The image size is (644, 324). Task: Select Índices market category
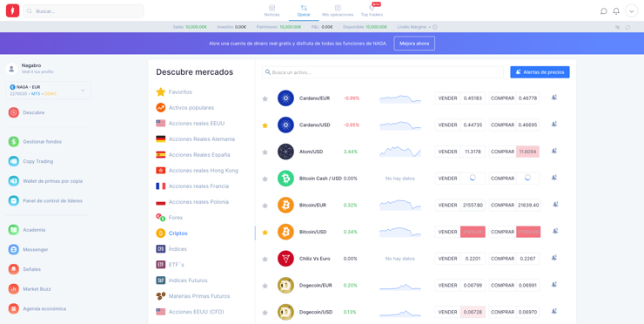[171, 249]
